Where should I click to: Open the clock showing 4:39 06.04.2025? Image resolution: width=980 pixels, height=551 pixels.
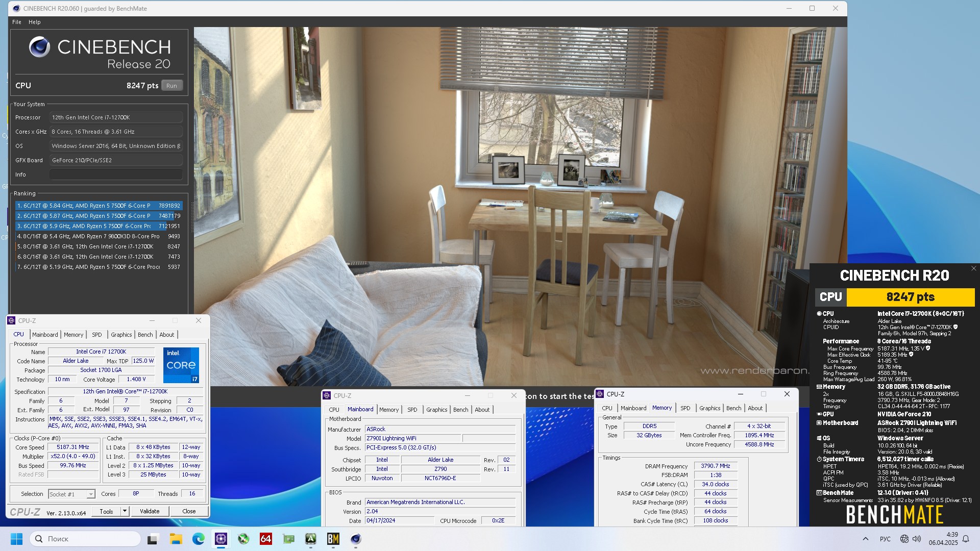click(943, 539)
